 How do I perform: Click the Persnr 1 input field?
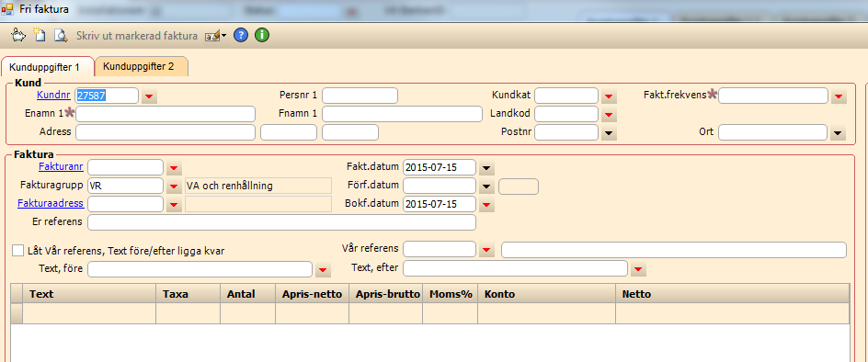click(x=360, y=96)
